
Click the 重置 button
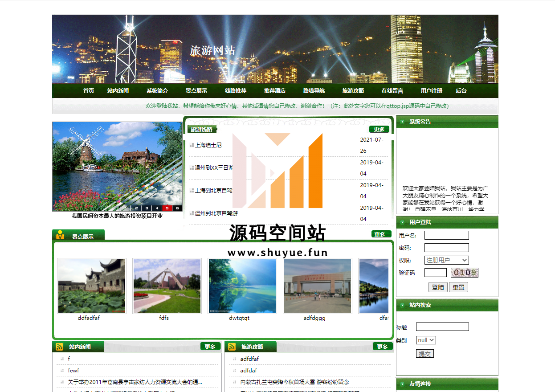[x=458, y=287]
